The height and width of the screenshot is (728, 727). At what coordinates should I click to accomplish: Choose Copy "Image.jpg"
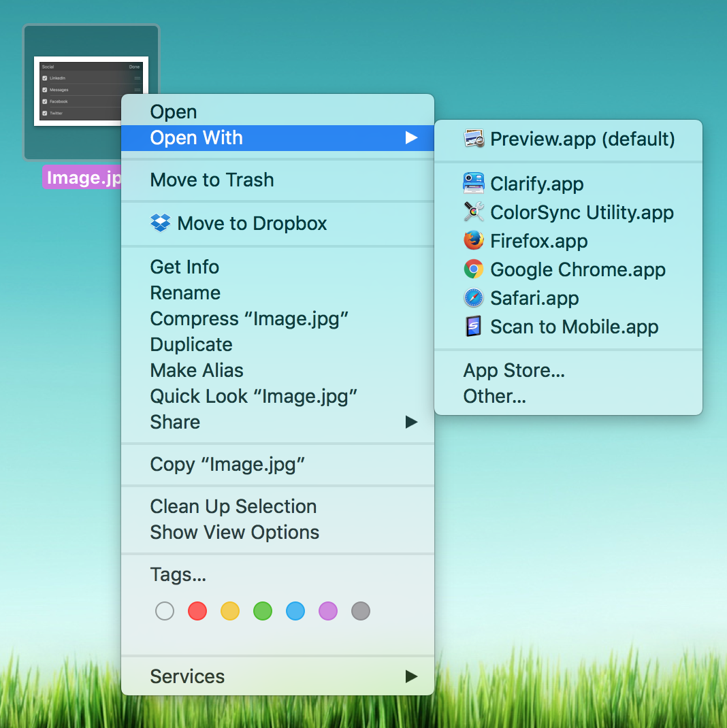(277, 465)
